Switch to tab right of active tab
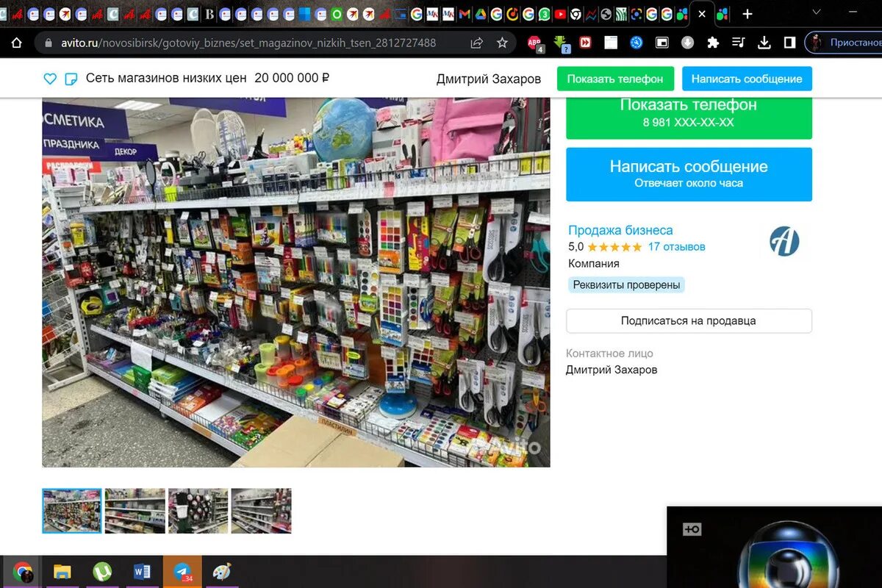This screenshot has height=588, width=882. [722, 14]
